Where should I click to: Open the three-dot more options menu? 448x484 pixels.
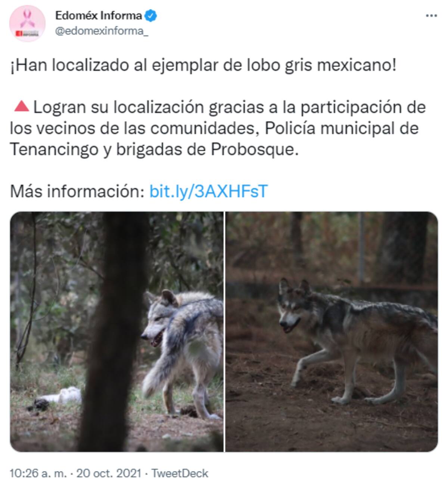point(431,16)
